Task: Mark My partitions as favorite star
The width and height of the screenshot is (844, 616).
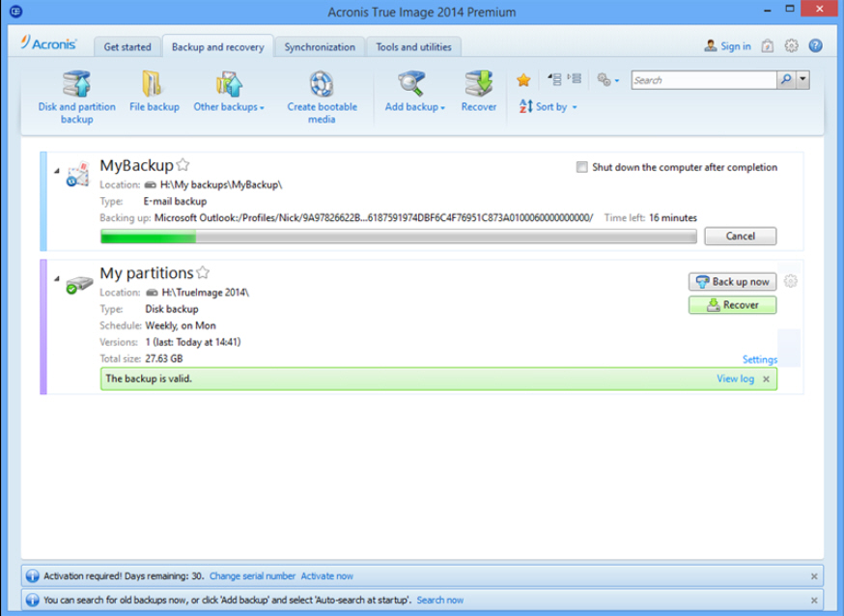Action: [x=203, y=272]
